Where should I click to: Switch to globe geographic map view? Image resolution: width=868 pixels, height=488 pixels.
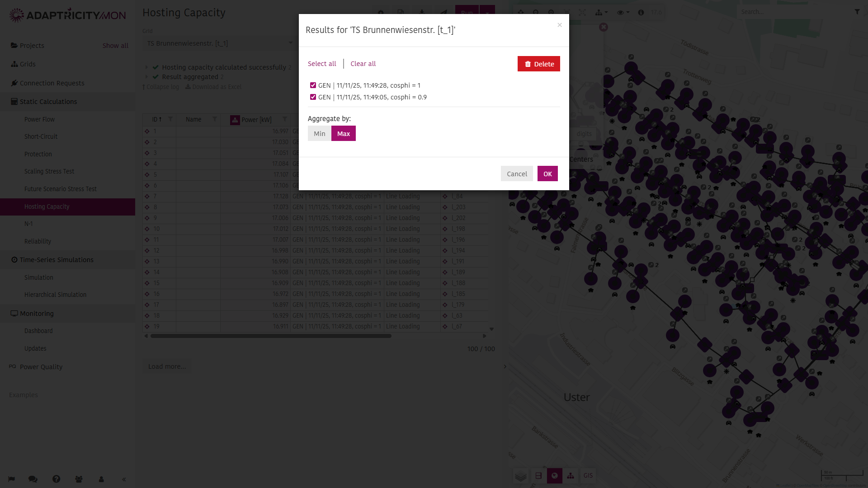click(x=554, y=476)
